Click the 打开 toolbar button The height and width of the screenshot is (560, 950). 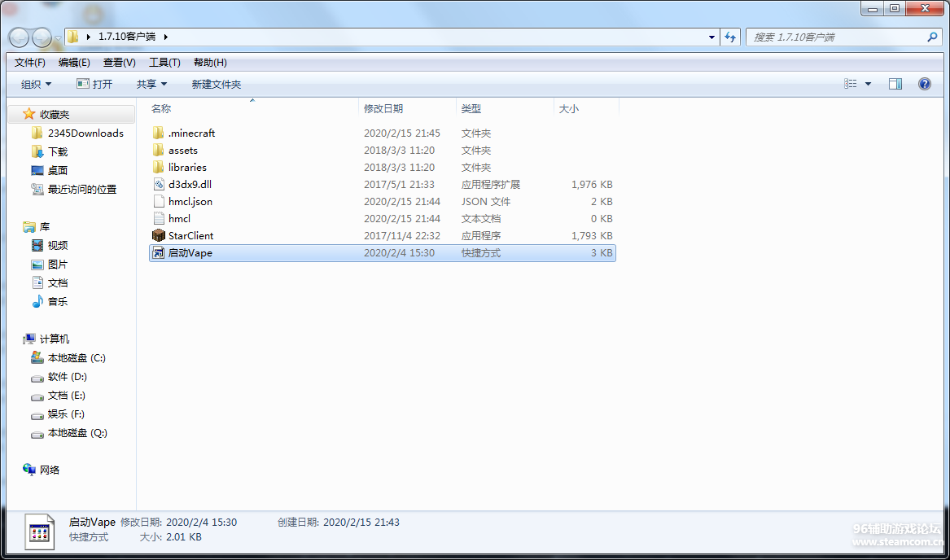click(x=94, y=84)
